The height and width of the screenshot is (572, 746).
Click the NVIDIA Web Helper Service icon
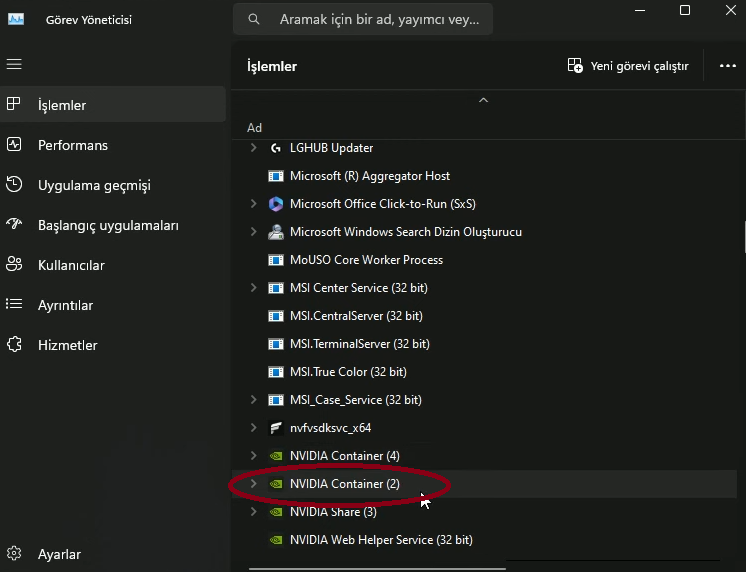276,540
